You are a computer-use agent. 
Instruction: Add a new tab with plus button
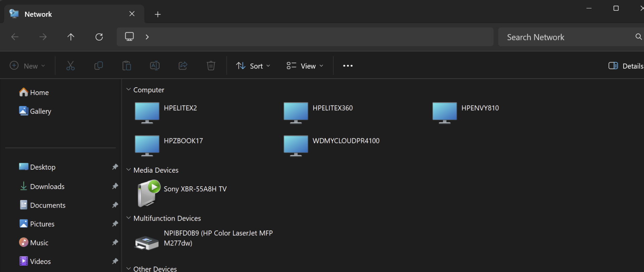point(158,14)
